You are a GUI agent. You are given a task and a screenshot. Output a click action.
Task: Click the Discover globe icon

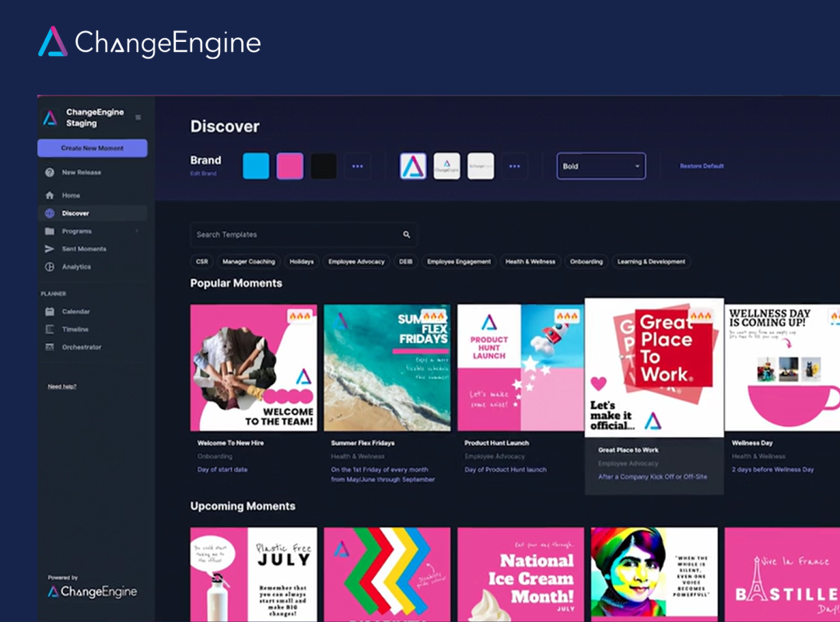[x=49, y=213]
